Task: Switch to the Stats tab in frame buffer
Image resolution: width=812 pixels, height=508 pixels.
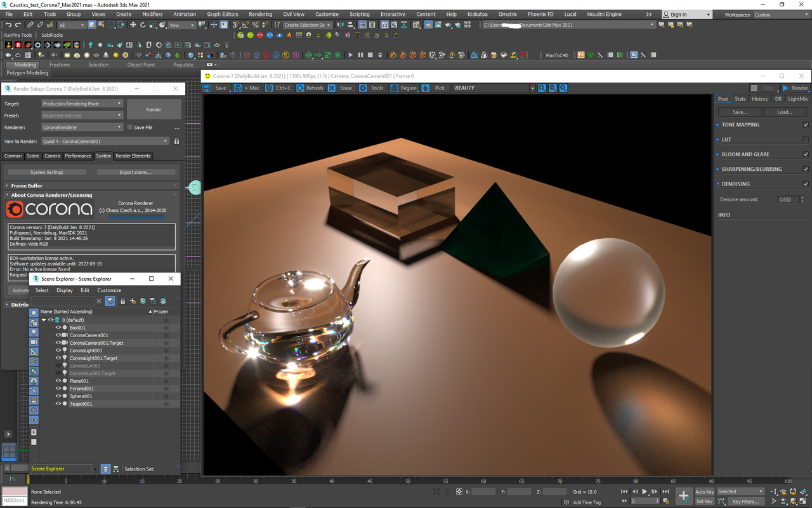Action: pyautogui.click(x=740, y=99)
